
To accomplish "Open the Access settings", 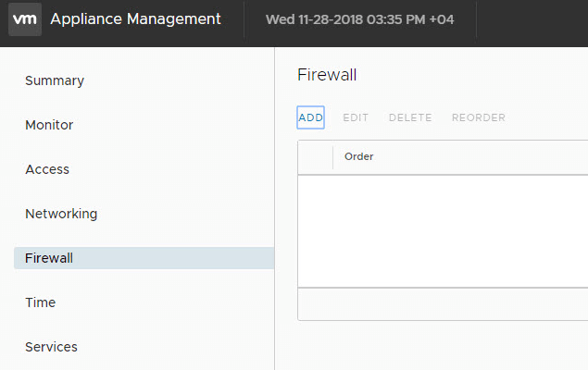I will pos(47,169).
